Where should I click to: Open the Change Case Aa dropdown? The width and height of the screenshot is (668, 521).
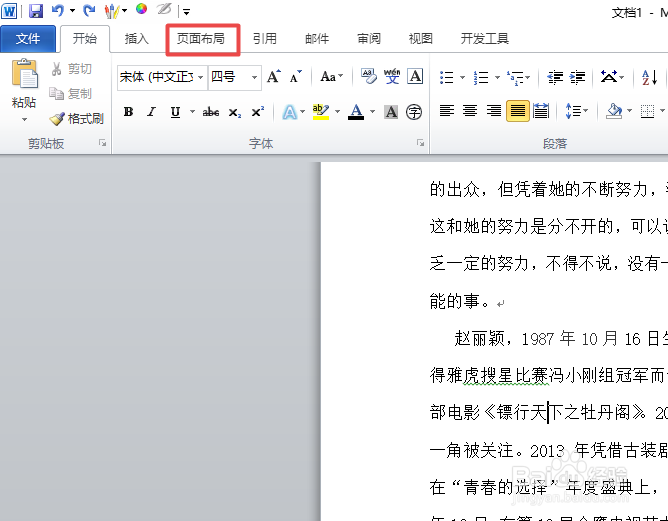click(x=331, y=77)
